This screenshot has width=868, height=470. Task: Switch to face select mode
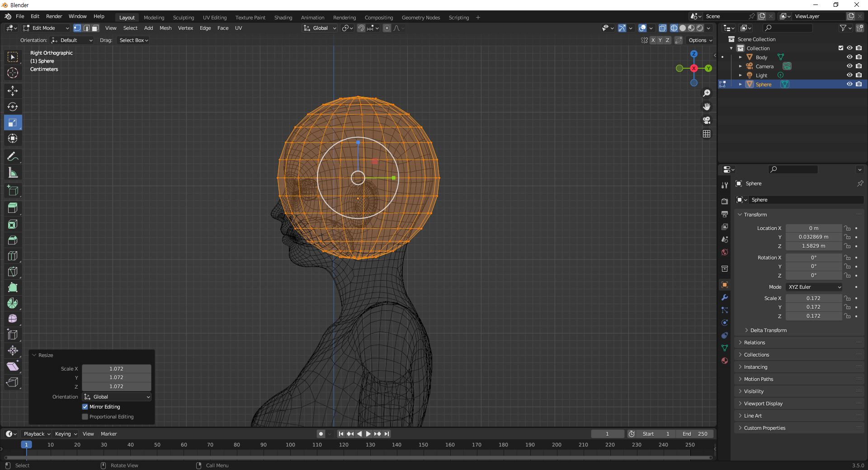95,28
